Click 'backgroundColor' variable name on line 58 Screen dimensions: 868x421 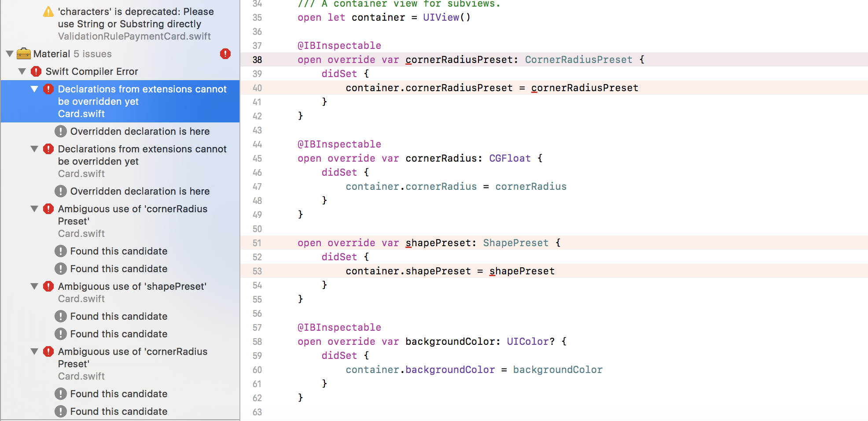[x=450, y=342]
